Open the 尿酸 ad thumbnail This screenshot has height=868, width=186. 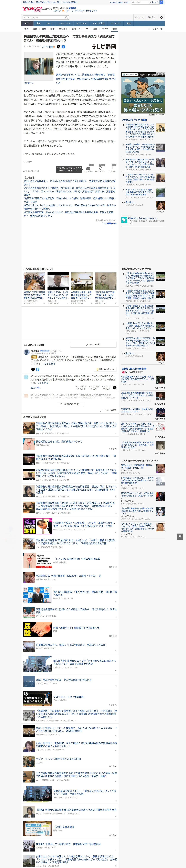[x=38, y=629]
